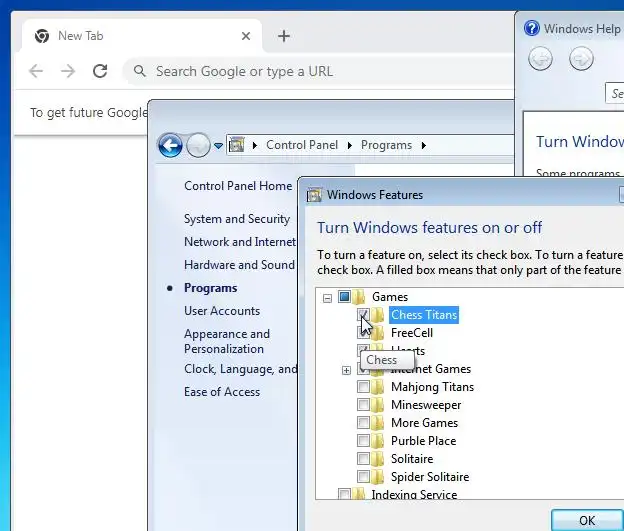Open System and Security category
624x531 pixels.
point(237,219)
